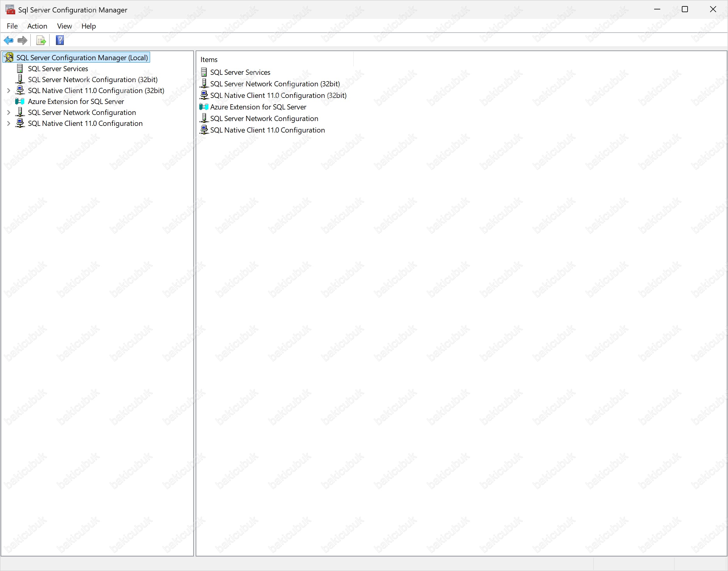Image resolution: width=728 pixels, height=571 pixels.
Task: Click SQL Server Services icon in Items list
Action: point(204,72)
